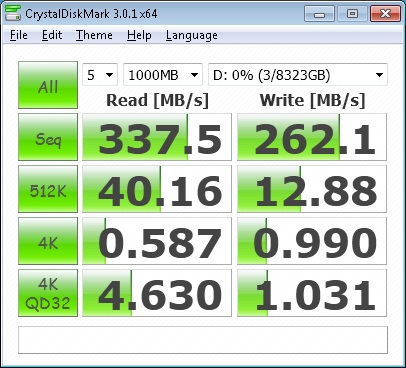The height and width of the screenshot is (368, 406).
Task: Click the Write [MB/s] column header
Action: [x=312, y=100]
